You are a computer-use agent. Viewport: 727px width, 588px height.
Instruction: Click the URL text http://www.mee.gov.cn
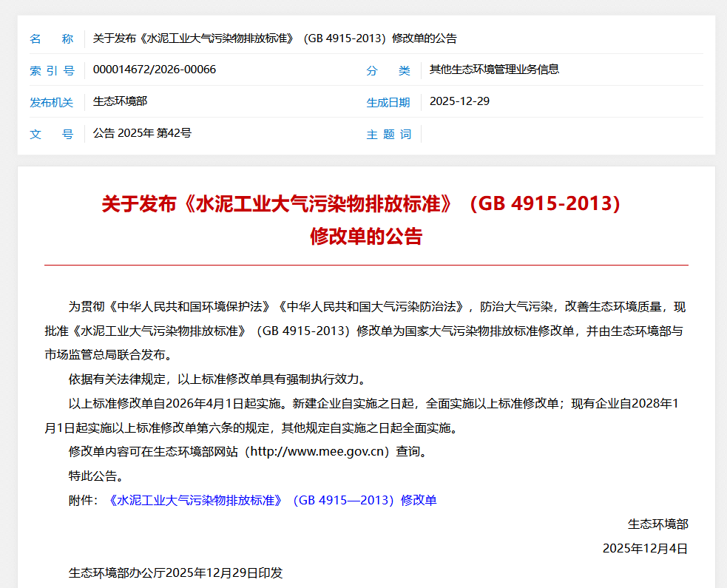coord(317,451)
